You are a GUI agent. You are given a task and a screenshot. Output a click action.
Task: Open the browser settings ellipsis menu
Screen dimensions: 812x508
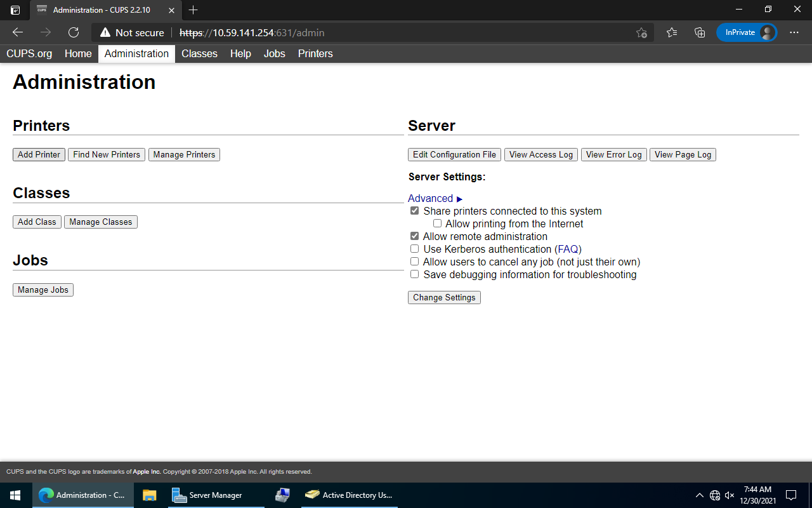[x=794, y=32]
